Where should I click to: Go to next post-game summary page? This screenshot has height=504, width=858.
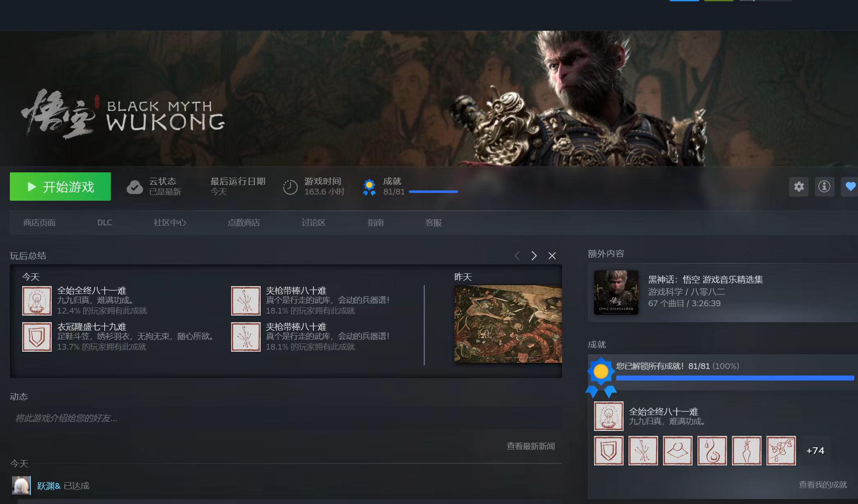534,256
